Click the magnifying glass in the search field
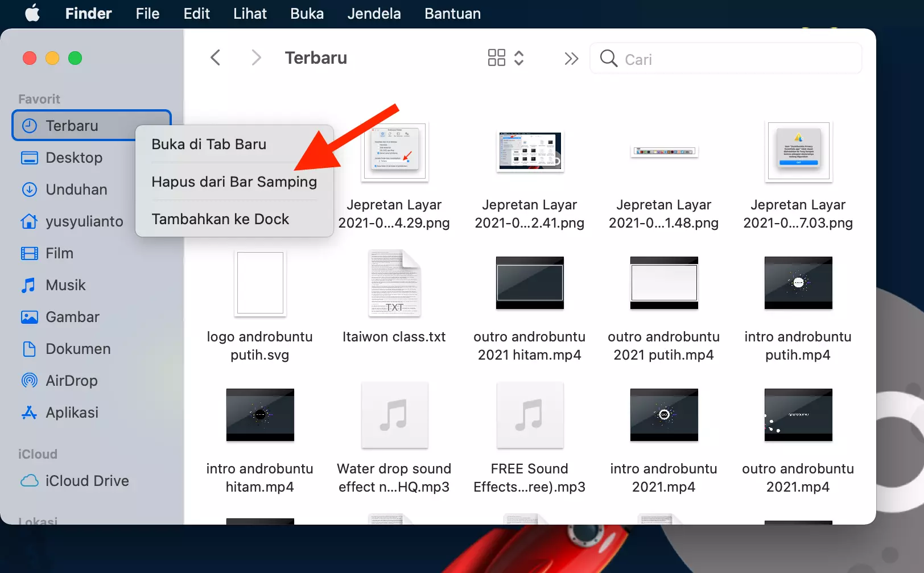Screen dimensions: 924x573 pos(608,59)
